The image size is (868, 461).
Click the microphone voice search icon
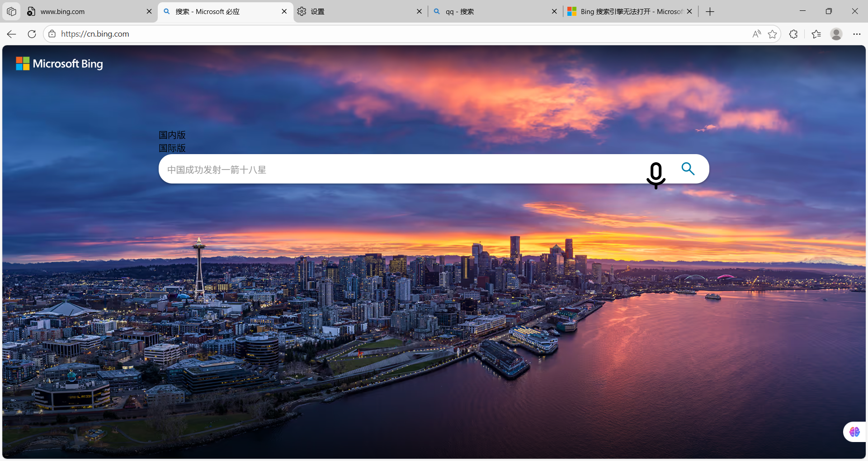coord(656,175)
